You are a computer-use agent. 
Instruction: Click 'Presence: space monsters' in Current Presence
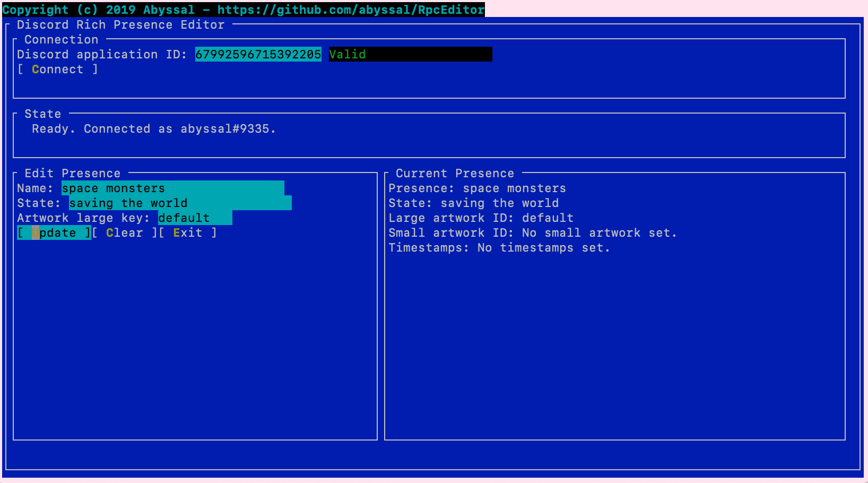478,188
